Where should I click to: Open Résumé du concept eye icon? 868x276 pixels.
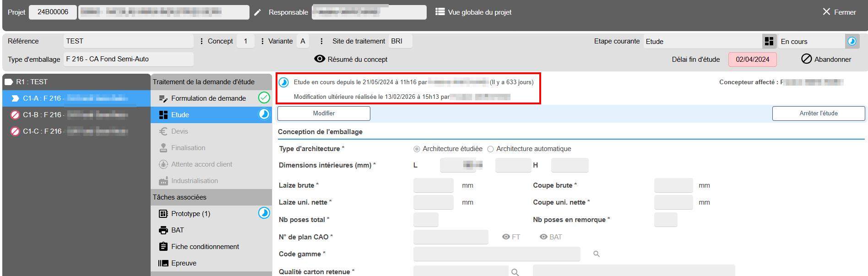[x=320, y=59]
